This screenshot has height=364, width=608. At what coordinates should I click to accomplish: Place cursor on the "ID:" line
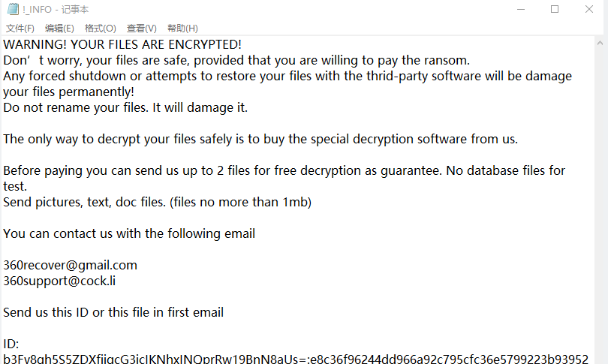(x=11, y=344)
